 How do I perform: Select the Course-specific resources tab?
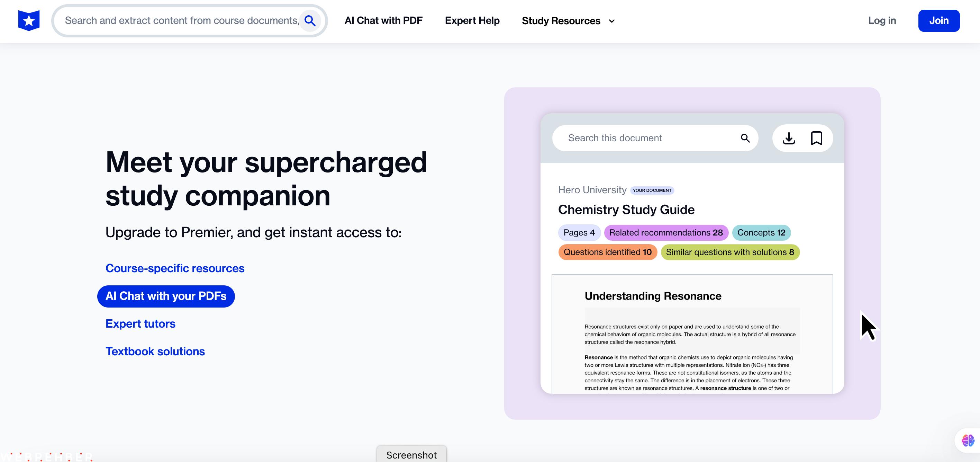pos(175,268)
